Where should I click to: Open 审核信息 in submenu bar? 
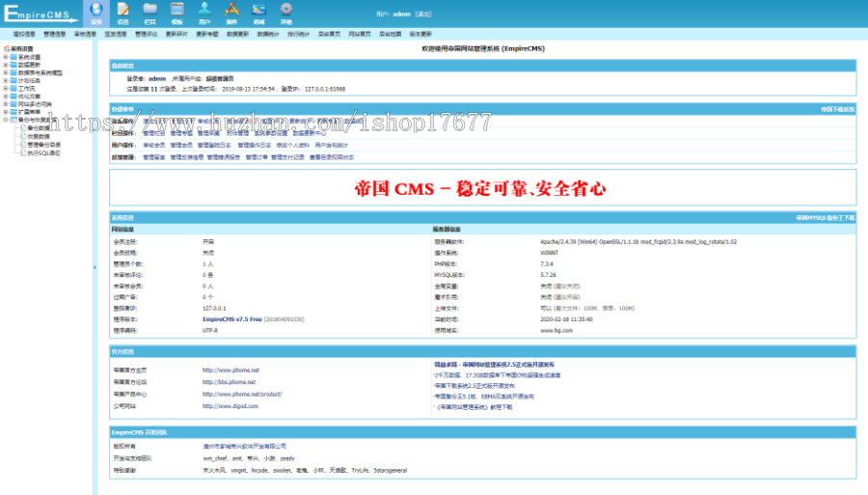85,35
